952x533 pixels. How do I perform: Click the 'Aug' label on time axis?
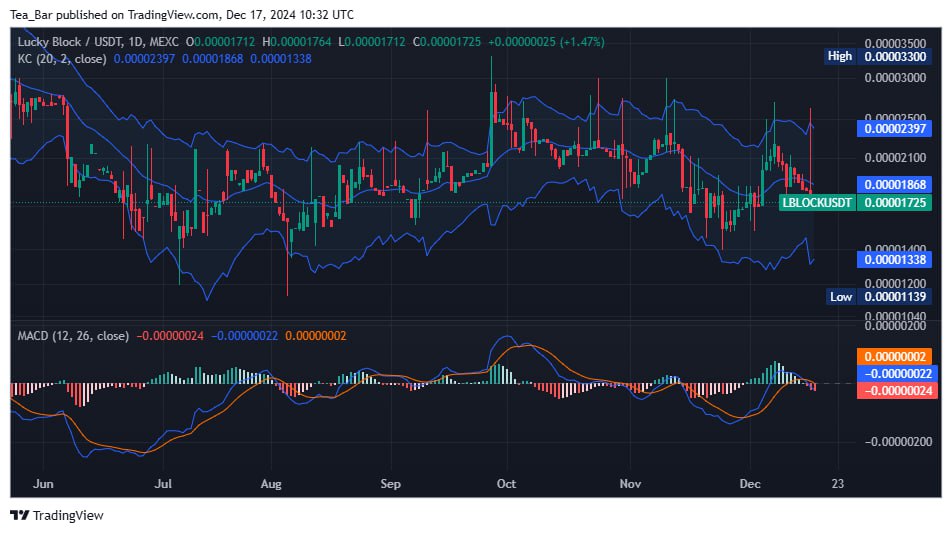[271, 484]
